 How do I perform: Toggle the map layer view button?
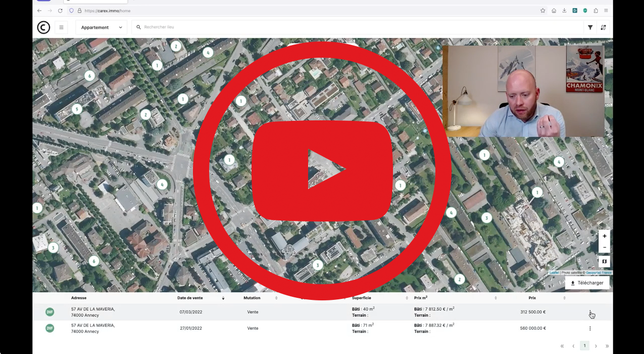[604, 261]
